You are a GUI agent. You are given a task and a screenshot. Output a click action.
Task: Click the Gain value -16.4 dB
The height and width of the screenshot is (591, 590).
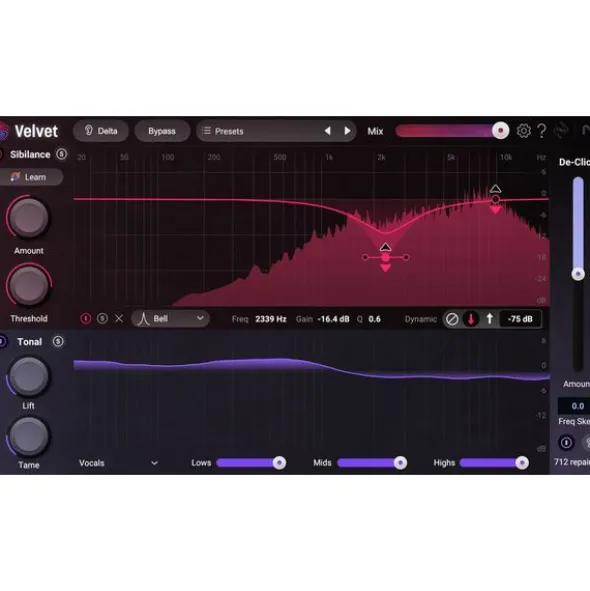(333, 319)
